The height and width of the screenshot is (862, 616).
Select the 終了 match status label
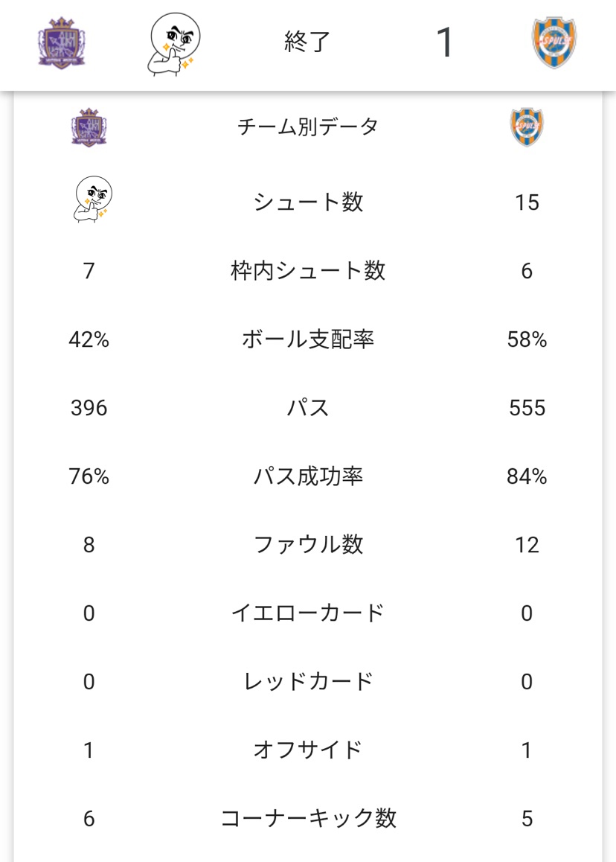click(307, 42)
